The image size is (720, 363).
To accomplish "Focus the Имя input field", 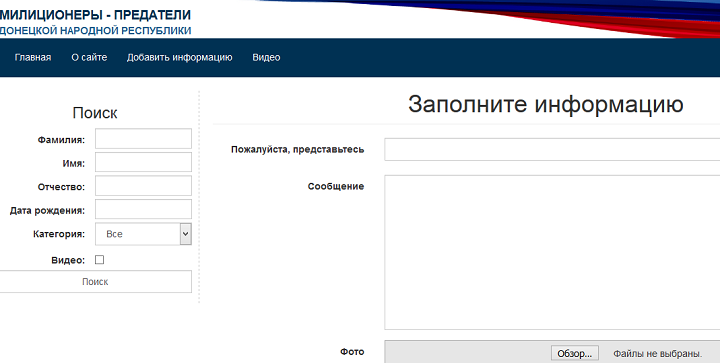I will pyautogui.click(x=143, y=162).
